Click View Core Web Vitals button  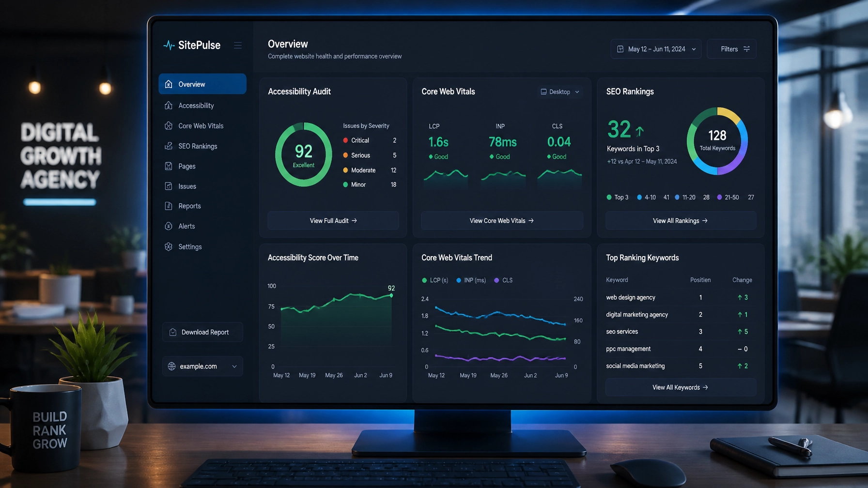point(502,221)
